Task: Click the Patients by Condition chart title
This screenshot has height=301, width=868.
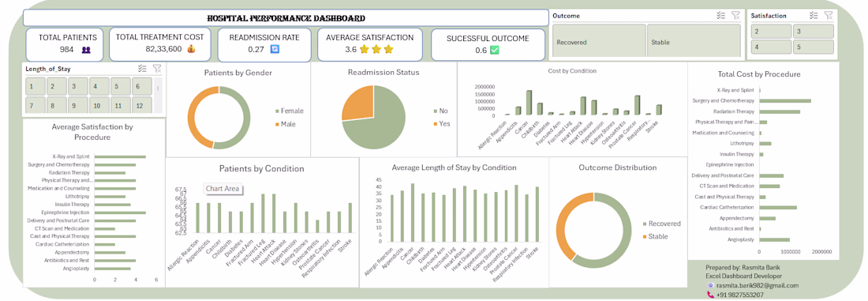Action: coord(261,168)
